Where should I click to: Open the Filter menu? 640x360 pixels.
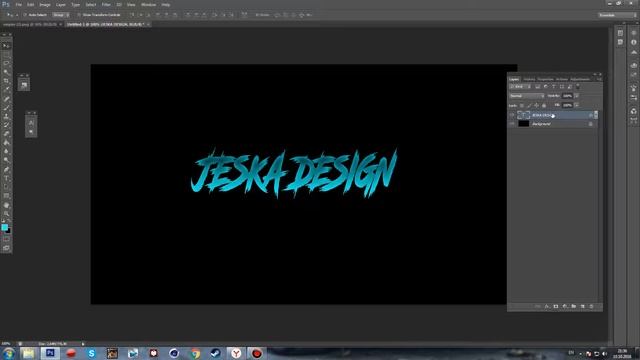click(106, 4)
